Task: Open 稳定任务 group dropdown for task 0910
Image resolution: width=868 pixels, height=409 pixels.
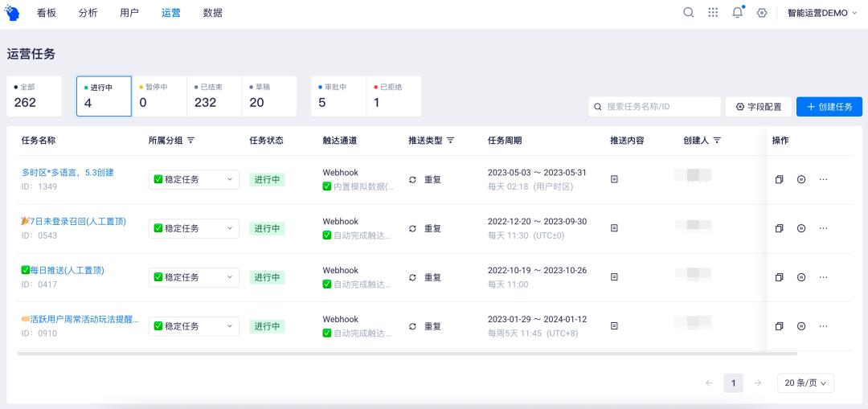Action: click(194, 326)
